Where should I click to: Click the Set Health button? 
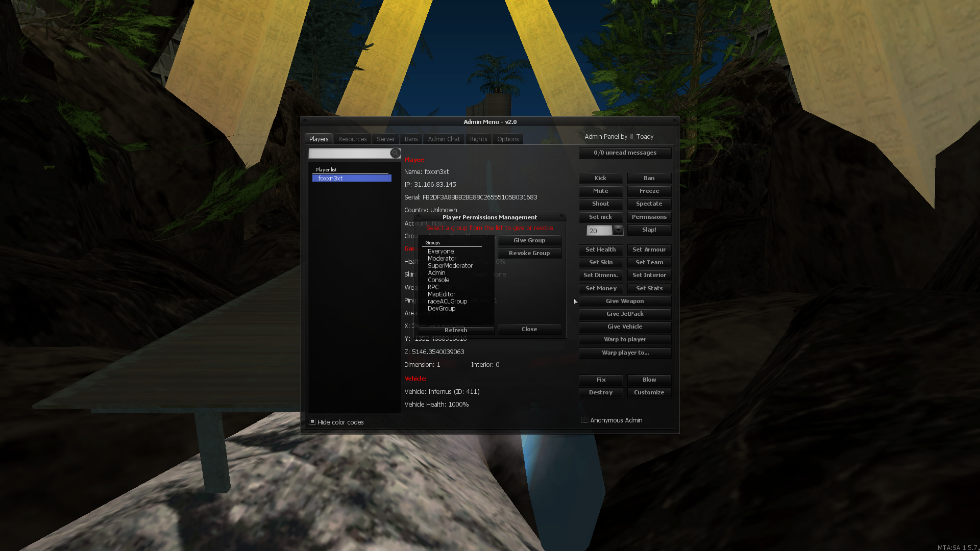coord(601,249)
